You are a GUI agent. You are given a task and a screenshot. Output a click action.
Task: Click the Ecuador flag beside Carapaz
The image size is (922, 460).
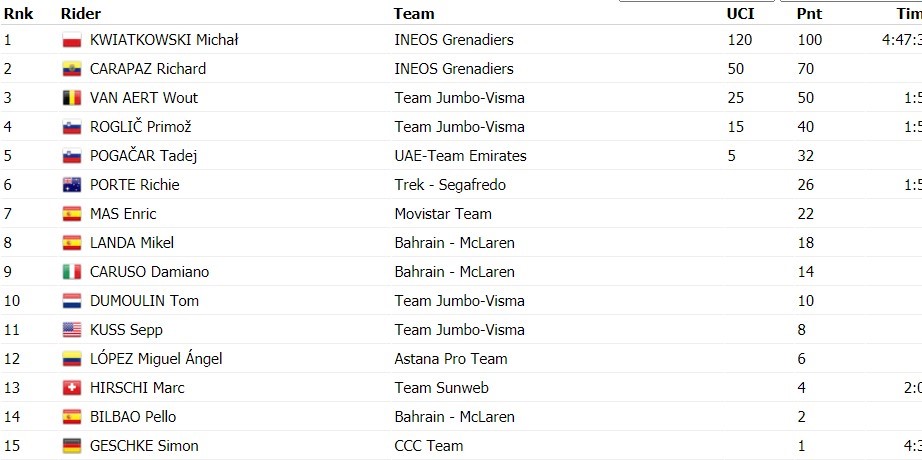click(72, 69)
